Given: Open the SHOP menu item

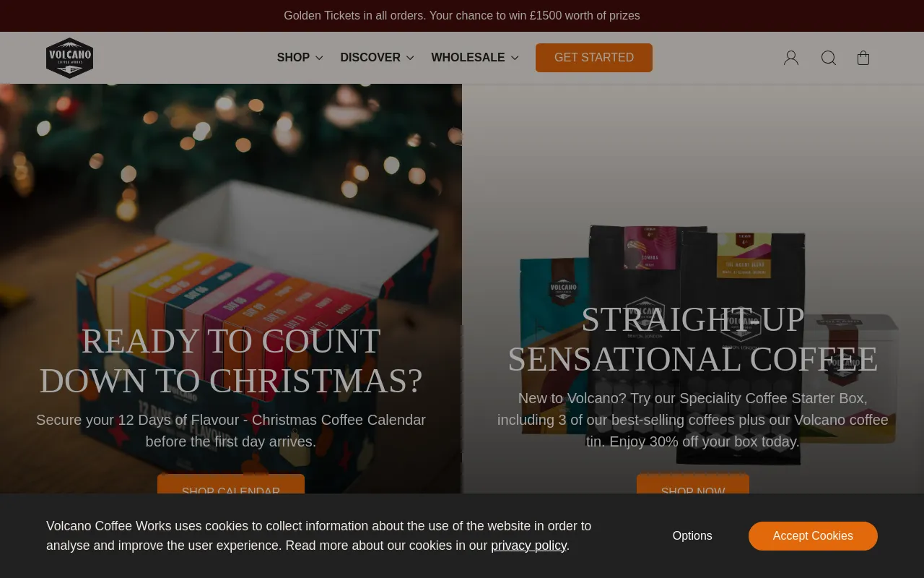Looking at the screenshot, I should pos(293,58).
